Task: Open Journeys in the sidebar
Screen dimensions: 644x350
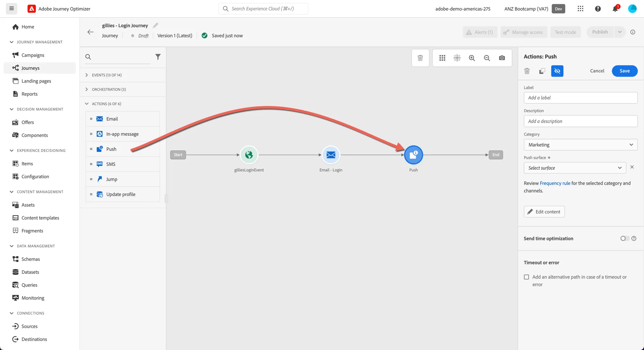Action: point(31,68)
